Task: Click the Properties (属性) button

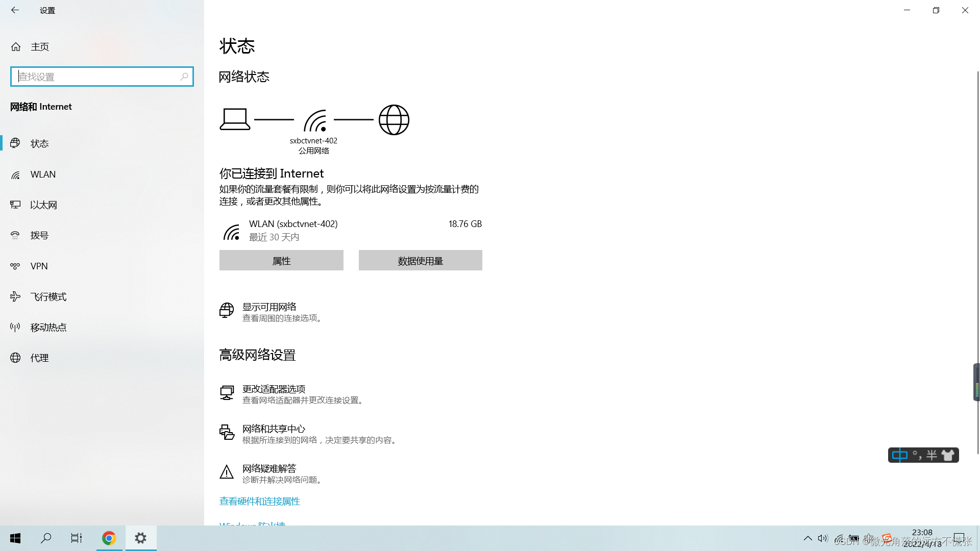Action: 281,261
